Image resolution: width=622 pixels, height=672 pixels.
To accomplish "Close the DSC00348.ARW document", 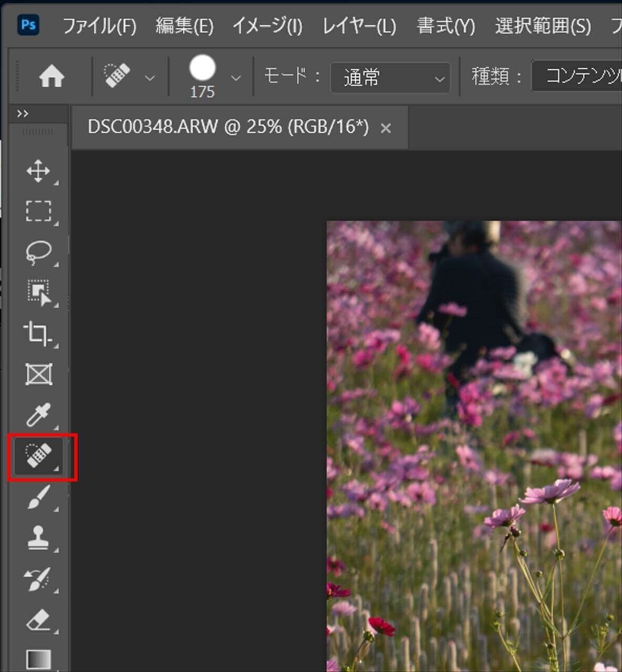I will click(x=386, y=128).
